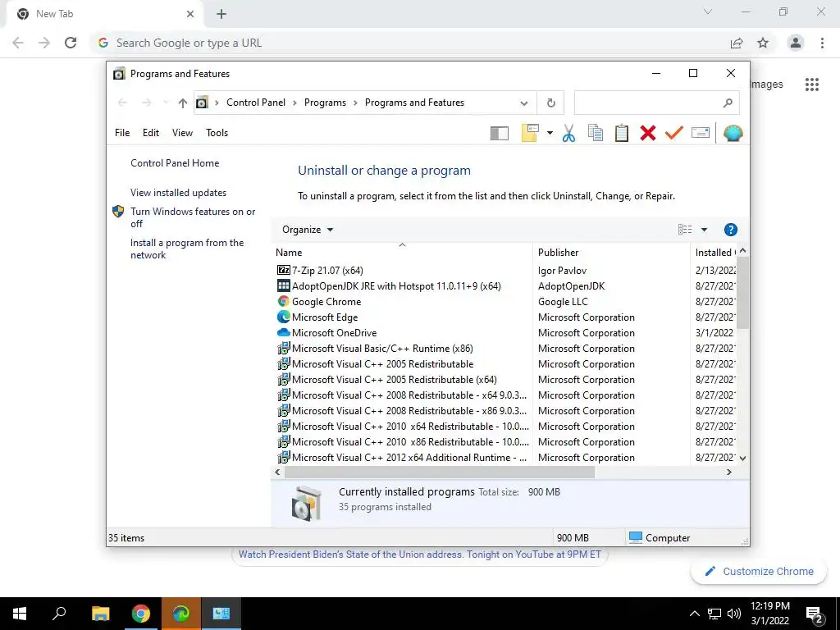Open the Tools menu

[x=217, y=133]
